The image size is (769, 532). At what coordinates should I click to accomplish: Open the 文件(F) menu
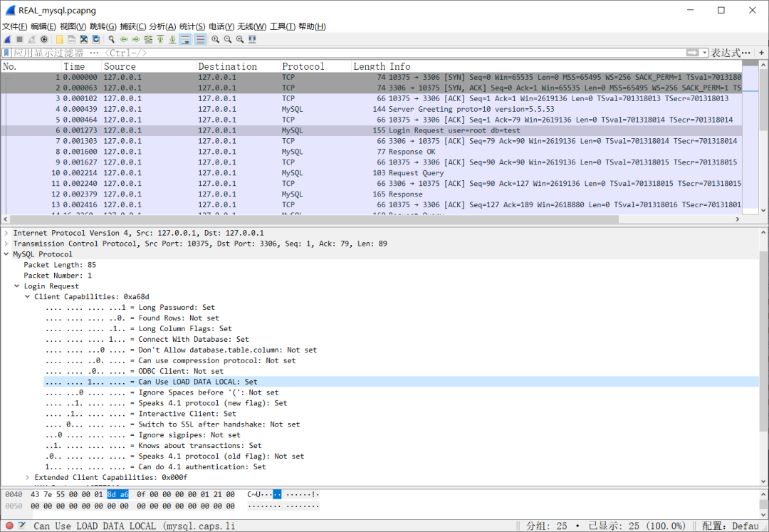15,26
